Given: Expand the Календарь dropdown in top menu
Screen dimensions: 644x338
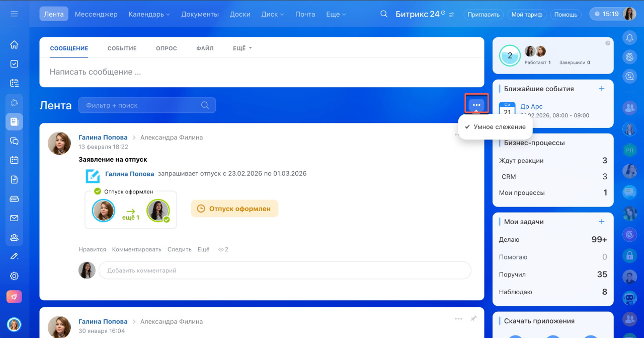Looking at the screenshot, I should pyautogui.click(x=149, y=14).
